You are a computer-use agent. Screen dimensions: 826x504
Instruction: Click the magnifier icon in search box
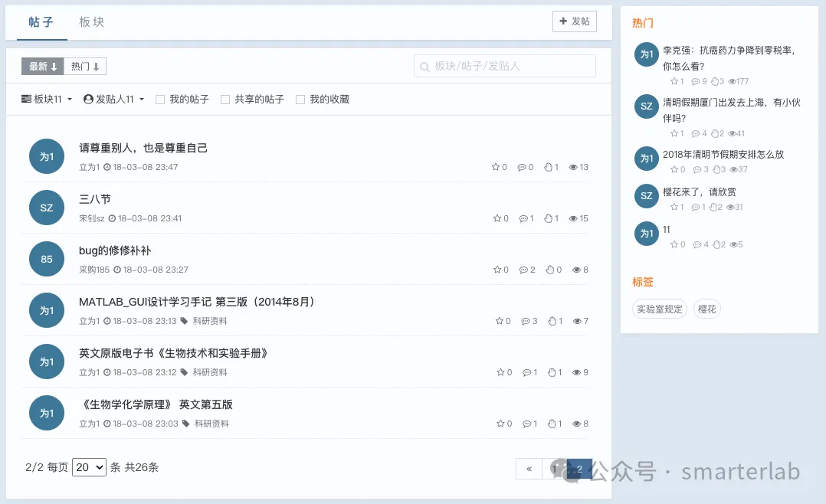point(424,67)
